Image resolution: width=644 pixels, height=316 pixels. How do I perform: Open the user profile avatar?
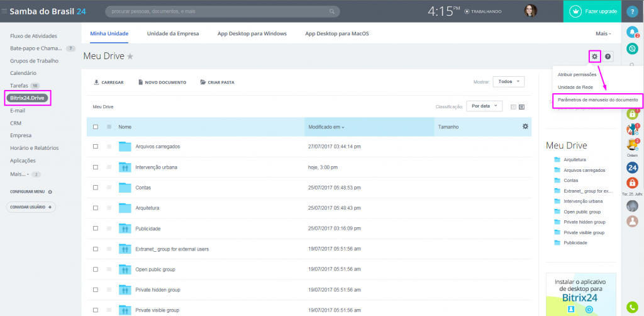click(530, 11)
